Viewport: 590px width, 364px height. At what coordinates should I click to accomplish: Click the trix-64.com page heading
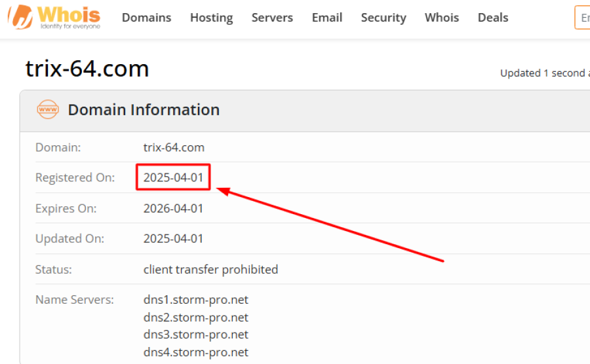[87, 69]
